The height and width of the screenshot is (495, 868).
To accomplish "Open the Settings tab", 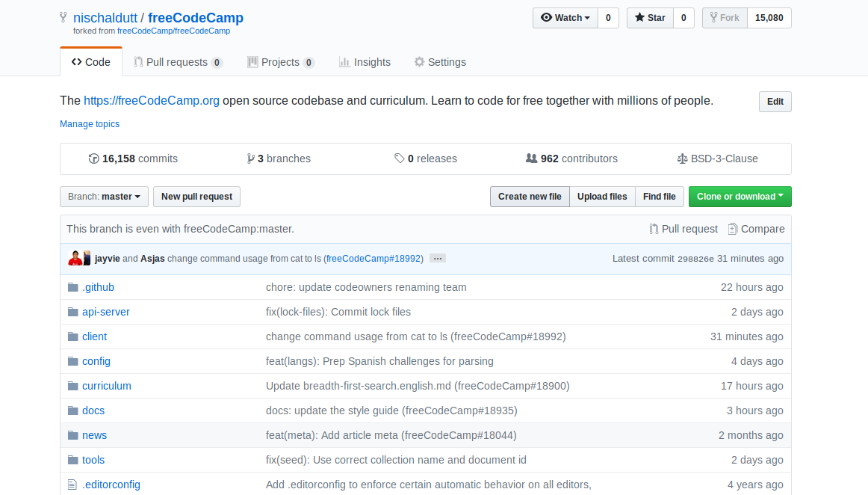I will pyautogui.click(x=440, y=62).
